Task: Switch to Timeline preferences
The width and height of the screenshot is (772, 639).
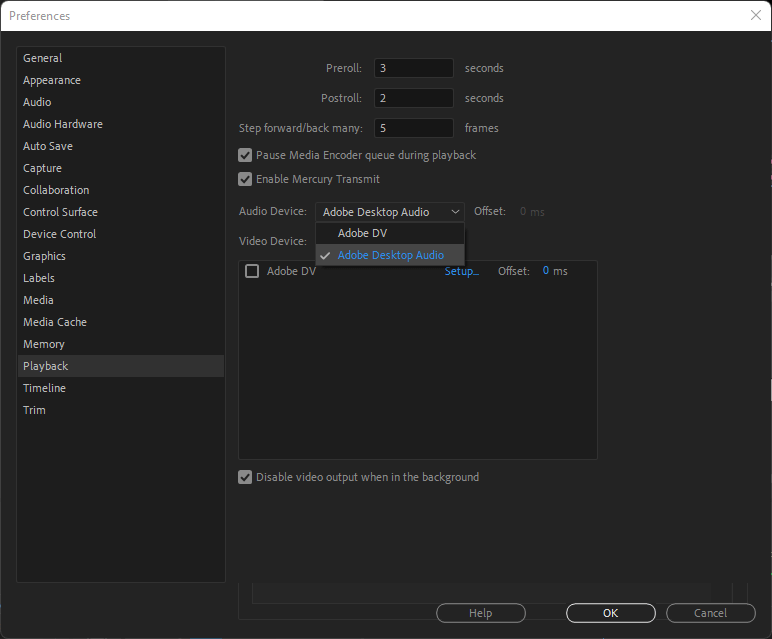Action: [121, 388]
